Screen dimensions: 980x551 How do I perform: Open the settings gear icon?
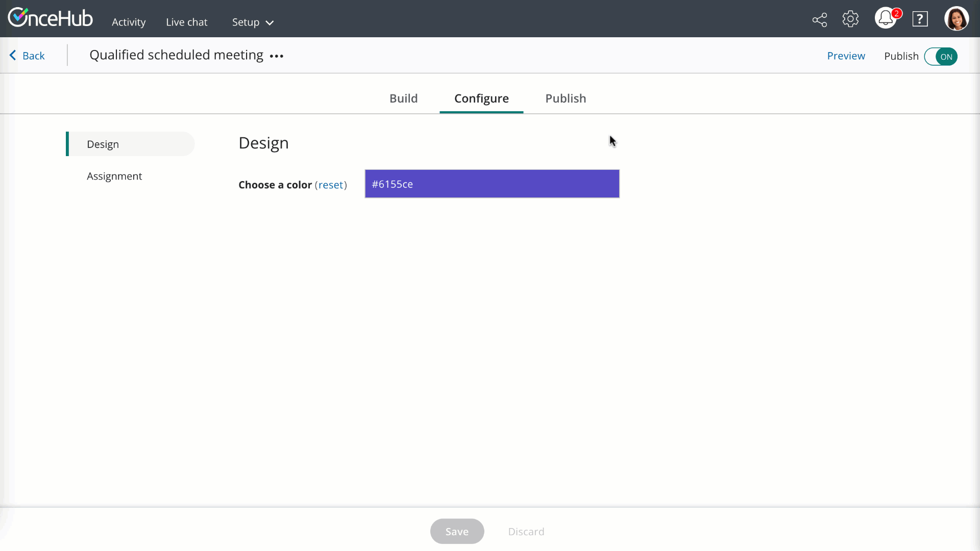coord(850,19)
